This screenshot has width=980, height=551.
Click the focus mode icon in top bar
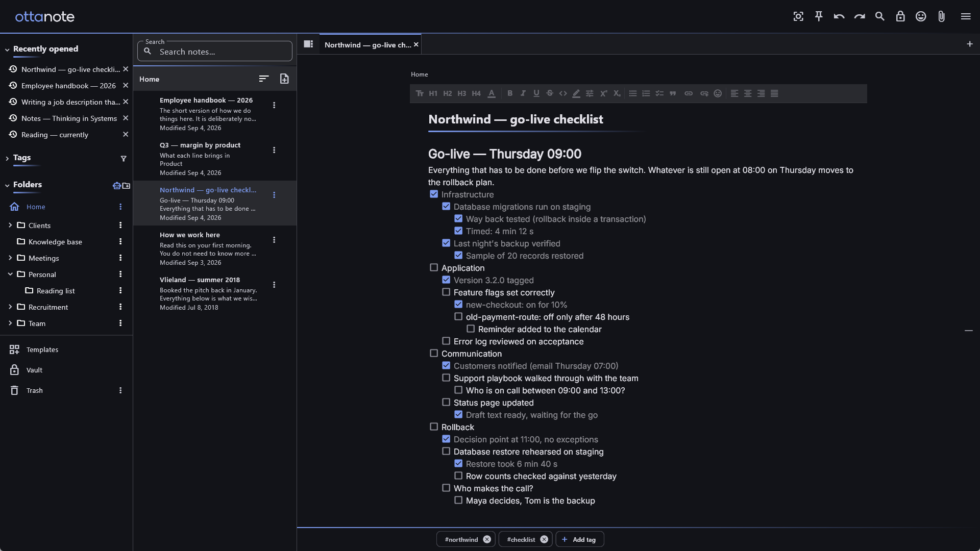pyautogui.click(x=798, y=16)
